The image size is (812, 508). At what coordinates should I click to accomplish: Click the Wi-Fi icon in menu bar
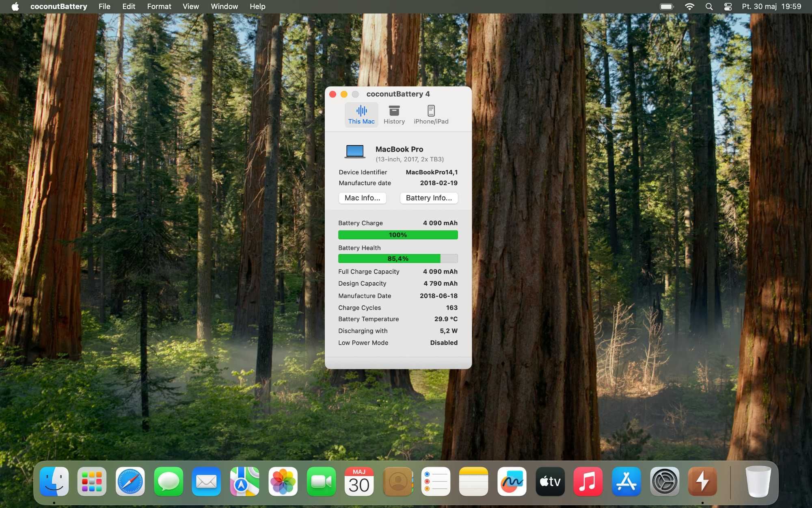coord(689,7)
